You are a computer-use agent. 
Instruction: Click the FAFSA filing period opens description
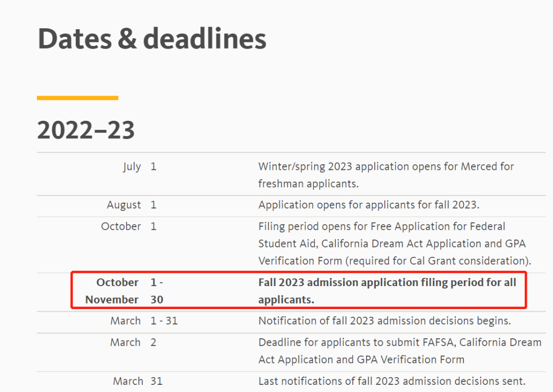coord(381,227)
